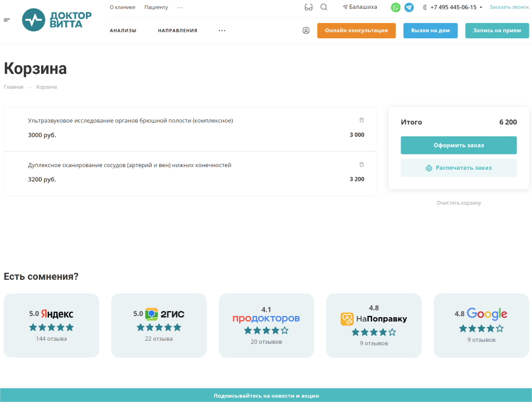Click Очистить корзину link
532x402 pixels.
459,203
